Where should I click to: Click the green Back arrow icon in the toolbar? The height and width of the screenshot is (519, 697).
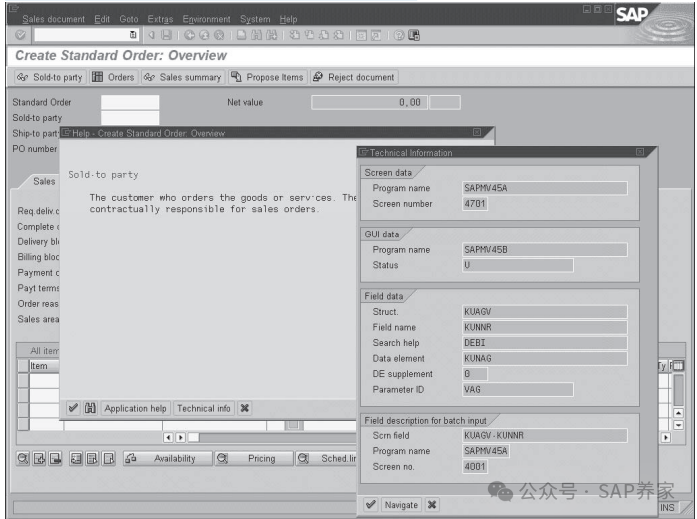pyautogui.click(x=189, y=35)
